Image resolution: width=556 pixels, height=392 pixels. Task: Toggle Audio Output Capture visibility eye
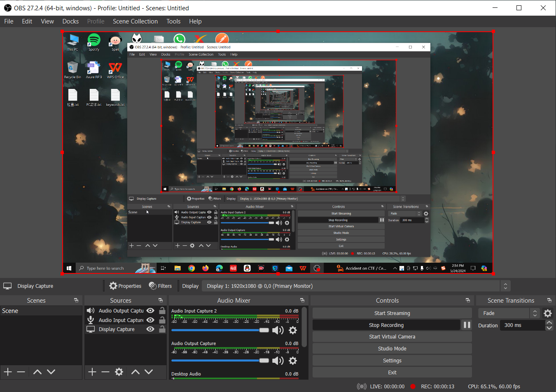pyautogui.click(x=150, y=310)
